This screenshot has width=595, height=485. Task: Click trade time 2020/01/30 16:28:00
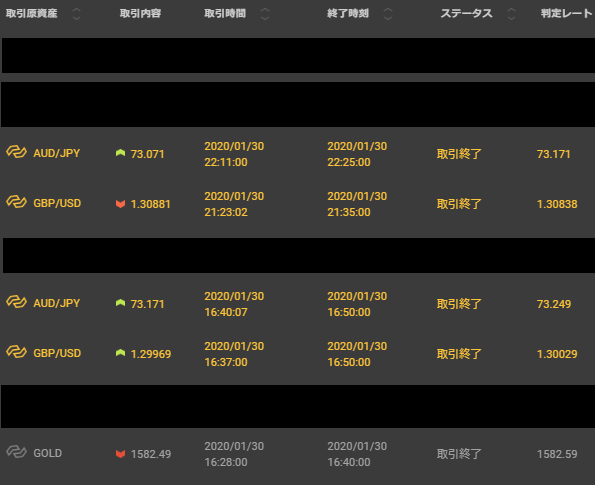(234, 454)
